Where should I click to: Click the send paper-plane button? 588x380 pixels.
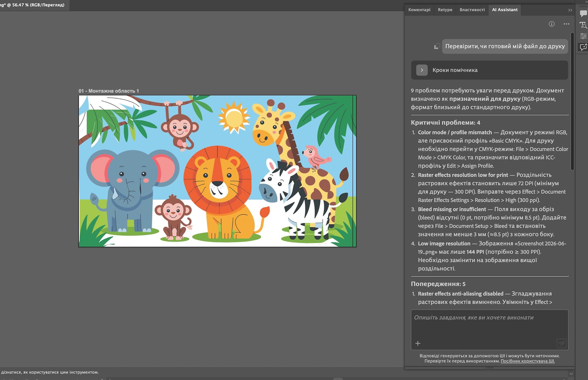(x=561, y=343)
